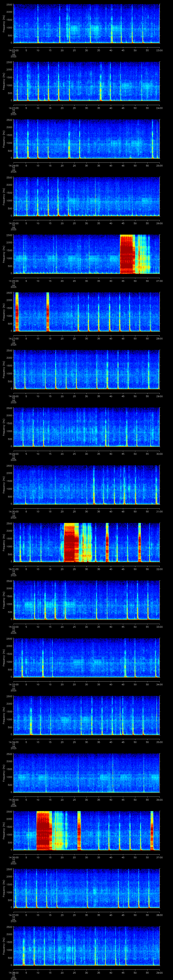Click the 32:00 end label under the 14:31:00 spectrogram
173x980 pixels.
pos(159,569)
